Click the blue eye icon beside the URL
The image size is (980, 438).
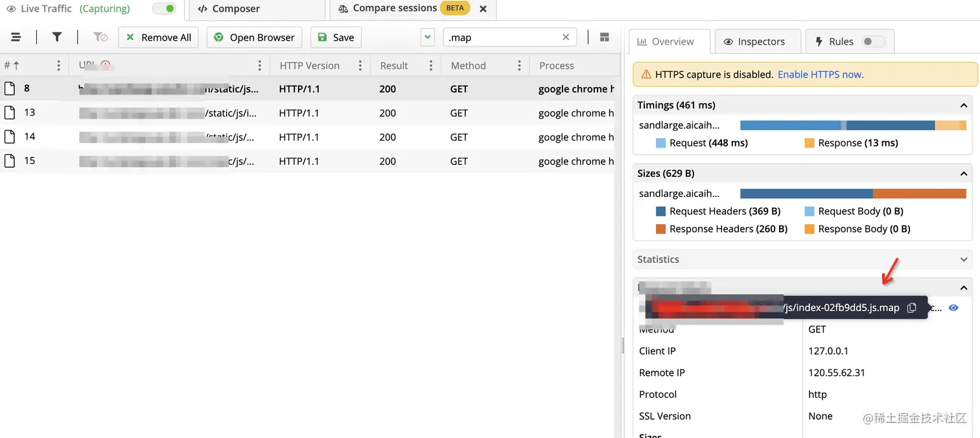(953, 308)
